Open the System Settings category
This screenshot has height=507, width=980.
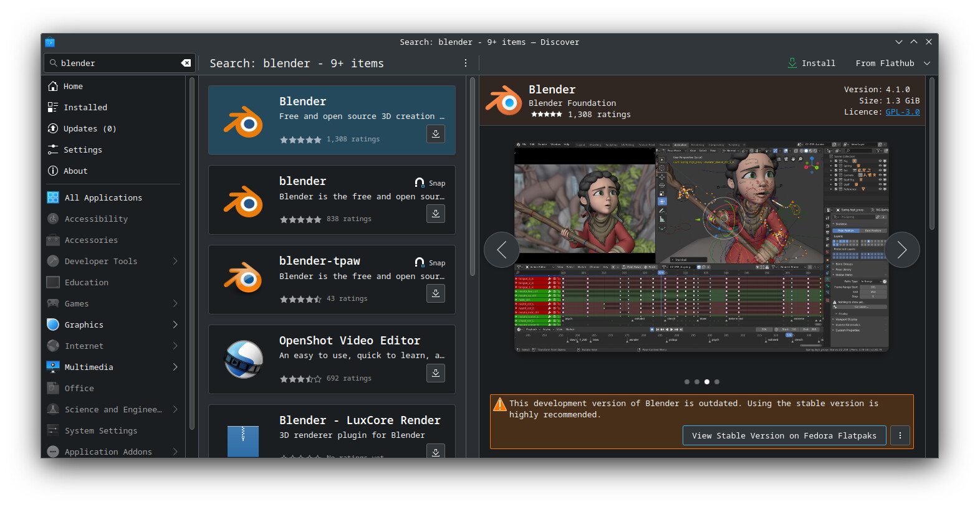click(x=115, y=431)
